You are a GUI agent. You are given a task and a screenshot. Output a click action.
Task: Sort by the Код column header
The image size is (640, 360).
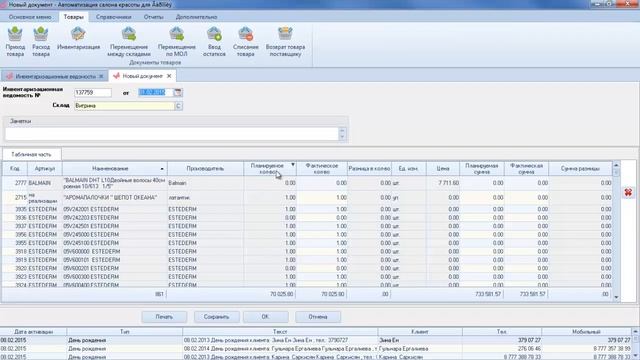tap(15, 169)
